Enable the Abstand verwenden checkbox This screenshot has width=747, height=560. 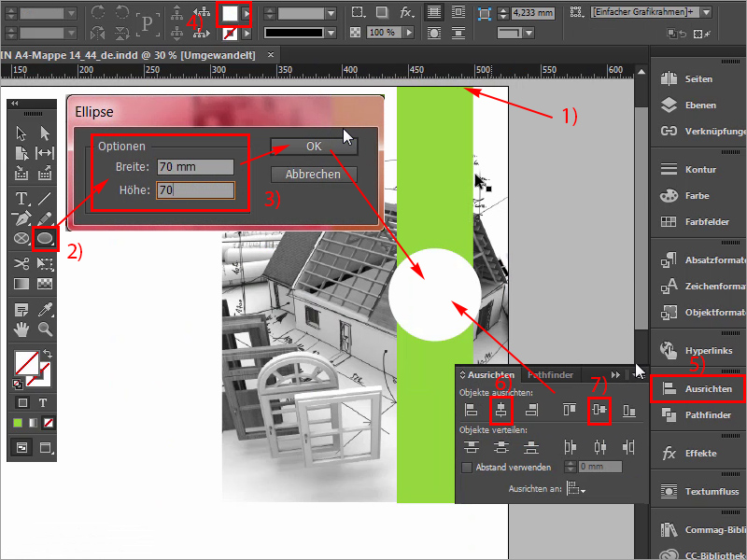466,467
